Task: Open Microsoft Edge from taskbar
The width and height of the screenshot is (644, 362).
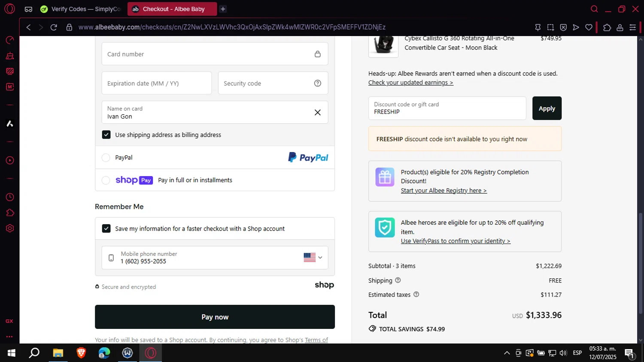Action: [x=104, y=353]
